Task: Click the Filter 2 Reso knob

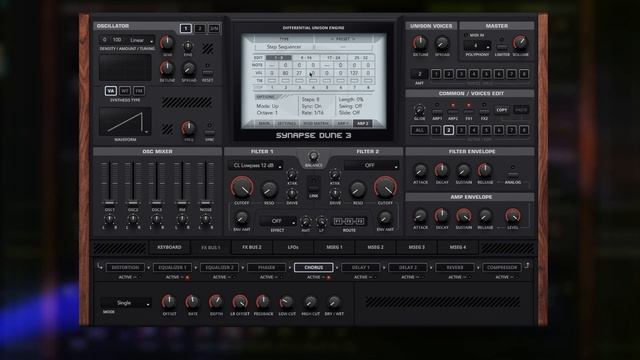Action: pos(358,189)
